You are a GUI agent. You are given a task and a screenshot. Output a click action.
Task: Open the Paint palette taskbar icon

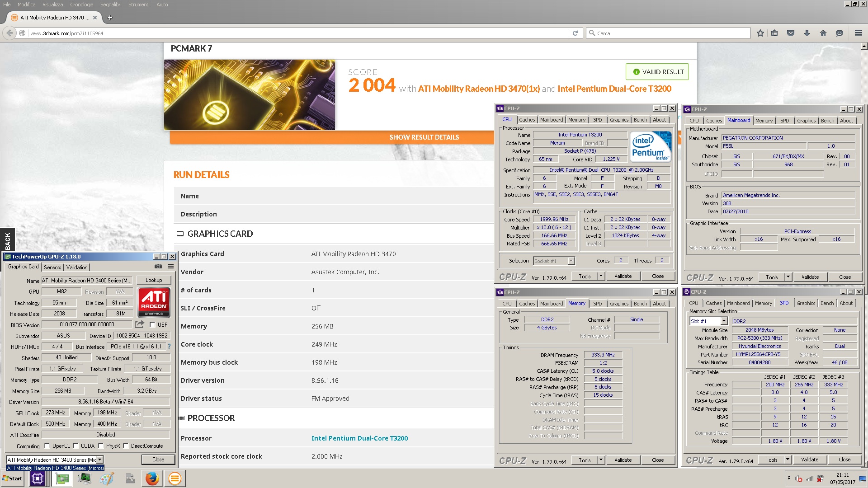coord(107,479)
